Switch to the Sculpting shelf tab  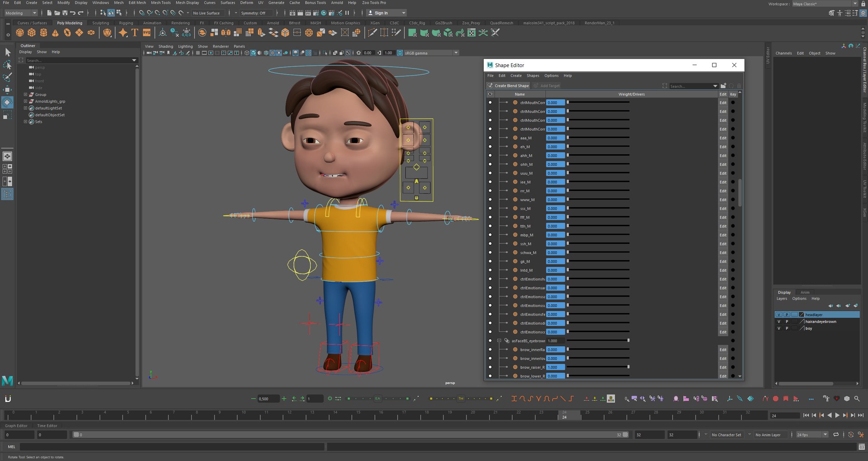pyautogui.click(x=100, y=23)
